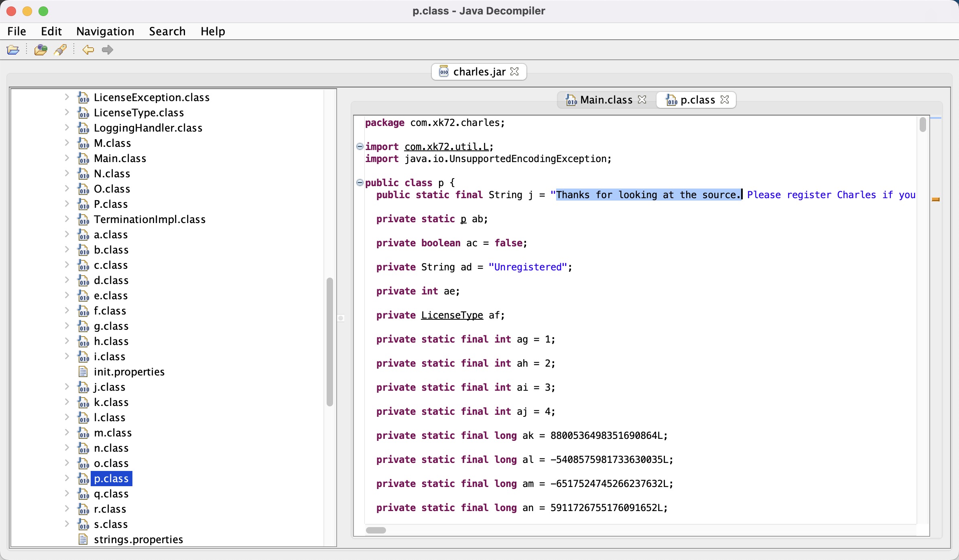Open the Search menu
959x560 pixels.
point(167,31)
